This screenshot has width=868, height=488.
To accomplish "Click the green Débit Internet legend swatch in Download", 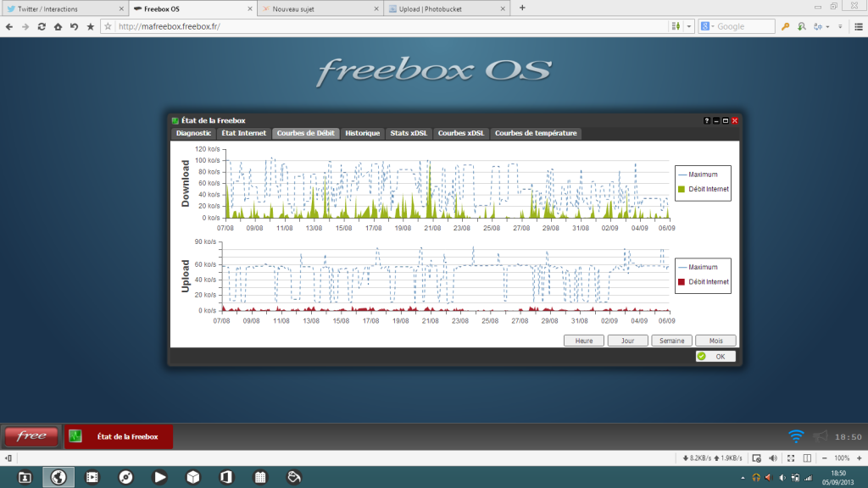I will pos(682,189).
